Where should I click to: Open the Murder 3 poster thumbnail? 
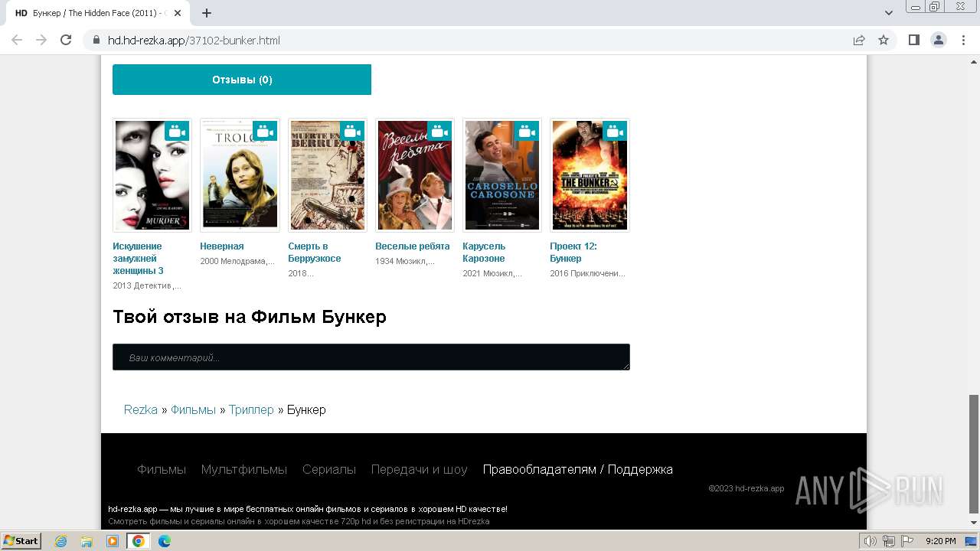tap(152, 175)
